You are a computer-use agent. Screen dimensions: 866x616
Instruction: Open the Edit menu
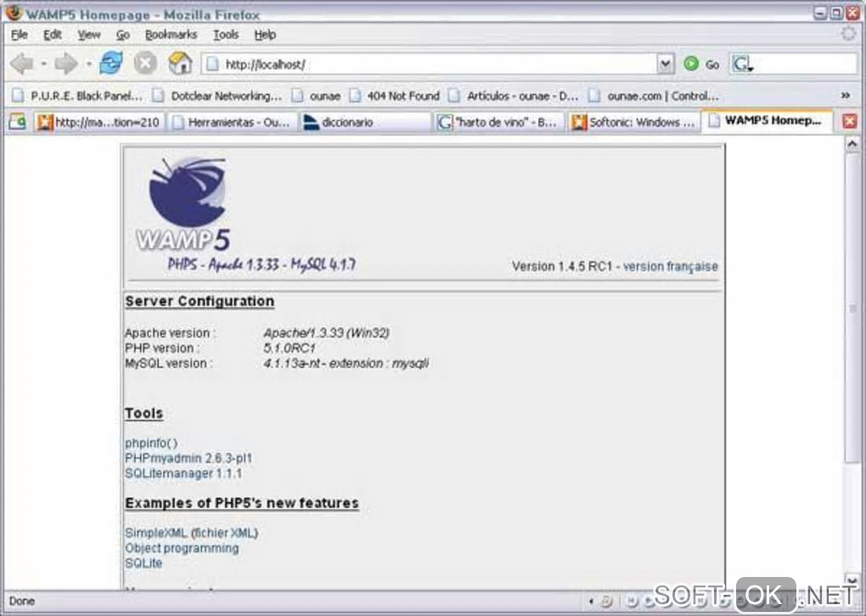coord(53,34)
